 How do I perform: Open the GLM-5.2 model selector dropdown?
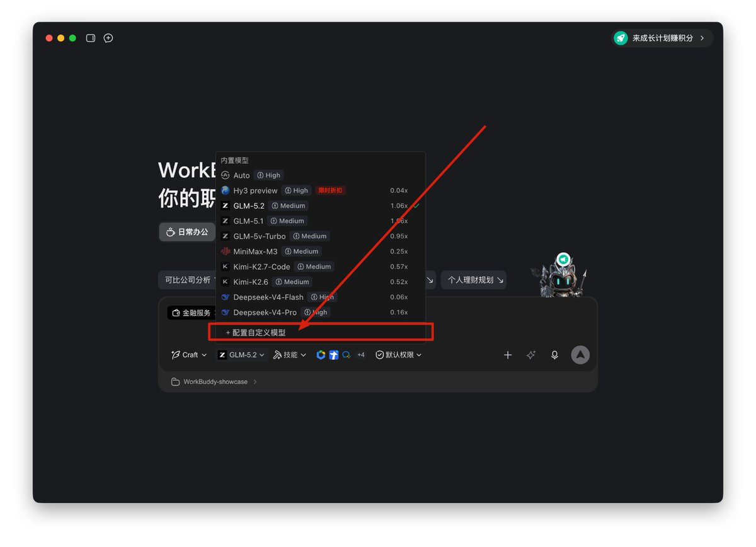(242, 355)
